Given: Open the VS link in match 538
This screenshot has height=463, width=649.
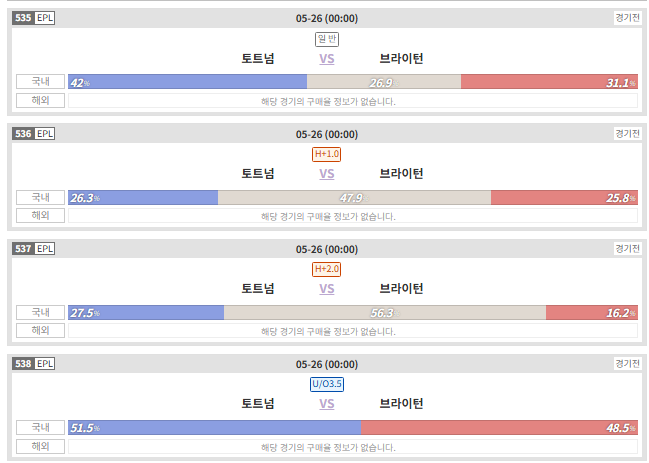Looking at the screenshot, I should [x=327, y=404].
